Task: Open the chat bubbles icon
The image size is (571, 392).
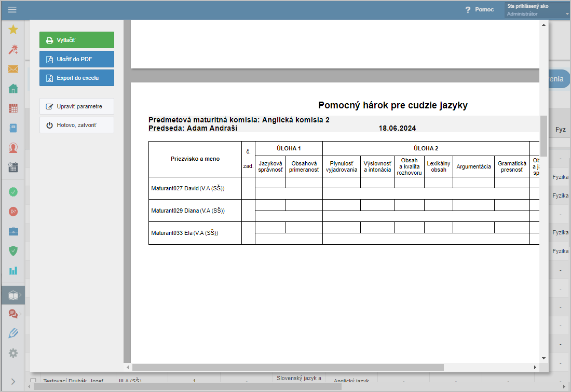Action: click(13, 314)
